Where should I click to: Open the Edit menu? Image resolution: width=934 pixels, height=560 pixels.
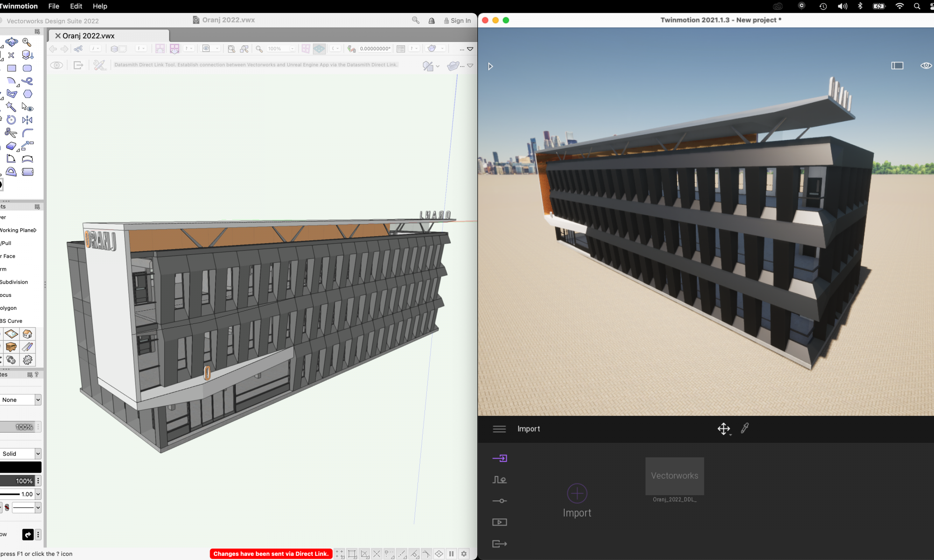tap(76, 6)
